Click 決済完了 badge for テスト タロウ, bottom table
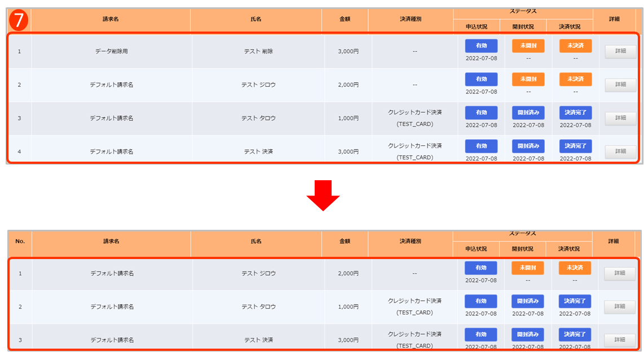This screenshot has width=644, height=352. tap(575, 301)
